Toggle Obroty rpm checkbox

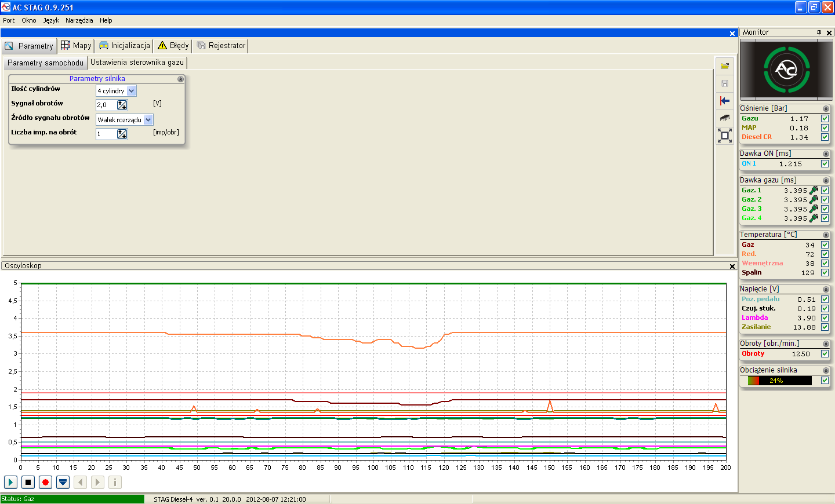tap(825, 353)
